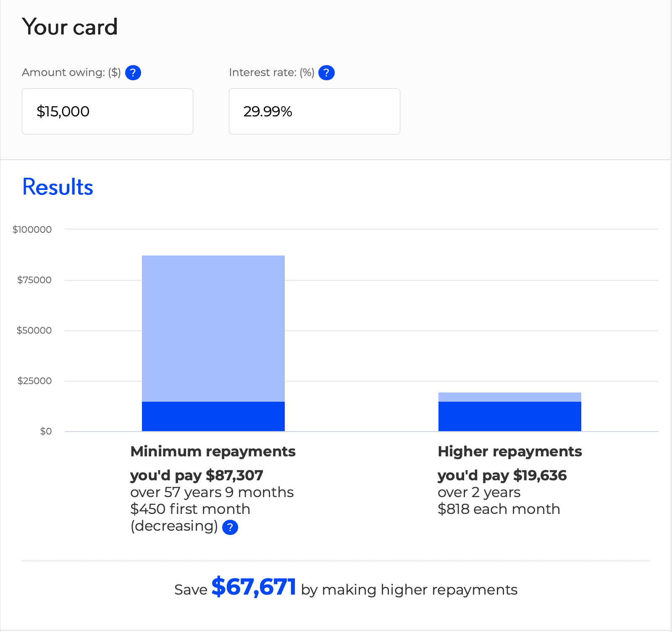
Task: Open the Interest rate help tooltip icon
Action: [326, 73]
